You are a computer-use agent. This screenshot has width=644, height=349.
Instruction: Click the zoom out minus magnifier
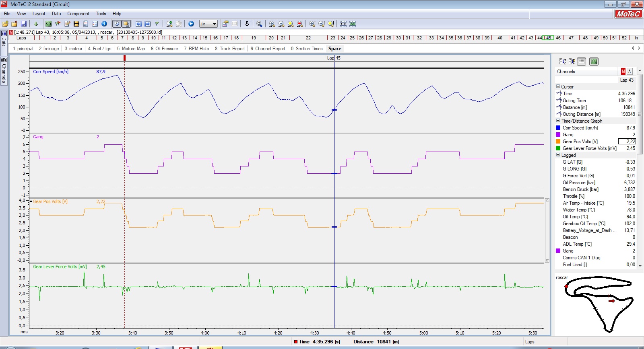[281, 24]
